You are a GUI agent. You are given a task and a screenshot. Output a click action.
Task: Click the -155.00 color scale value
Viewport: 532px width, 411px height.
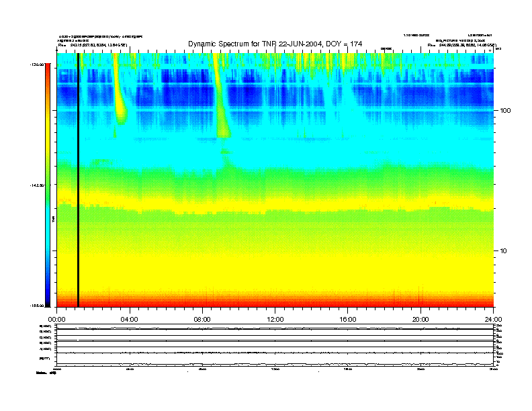tap(37, 306)
